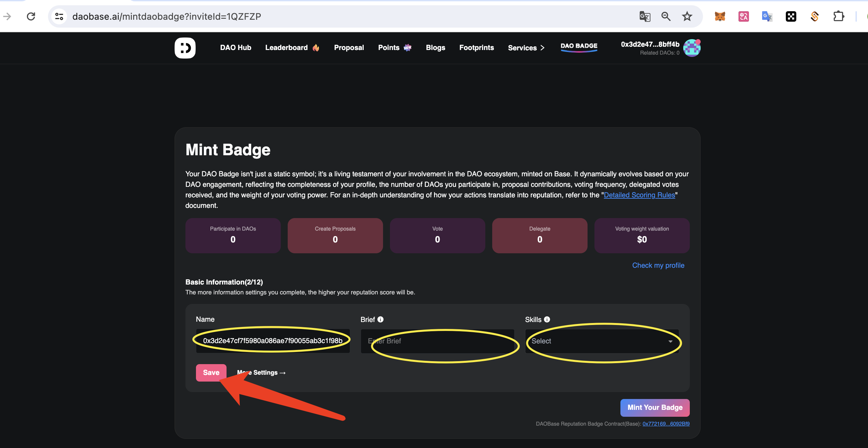Click the DAOBase logo icon

(185, 48)
